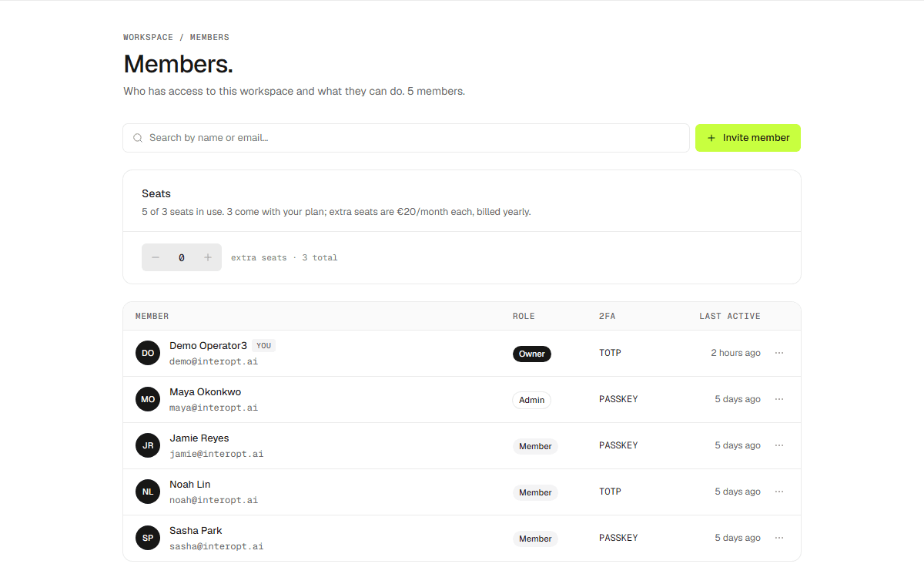Click '5 days ago' in Noah Lin's row

738,492
